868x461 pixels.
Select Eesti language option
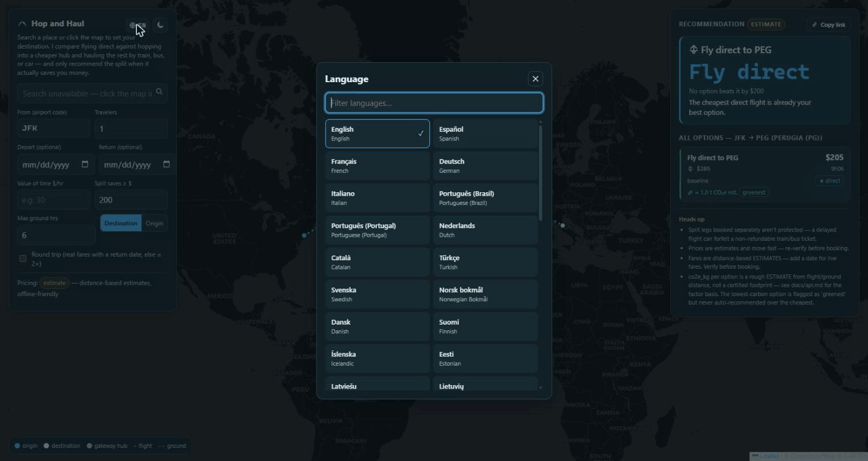(485, 358)
